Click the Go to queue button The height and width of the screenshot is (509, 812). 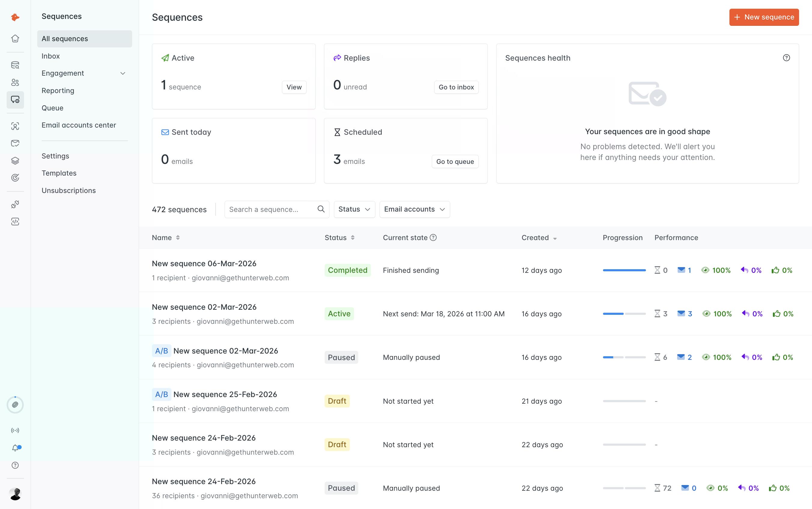click(x=455, y=161)
